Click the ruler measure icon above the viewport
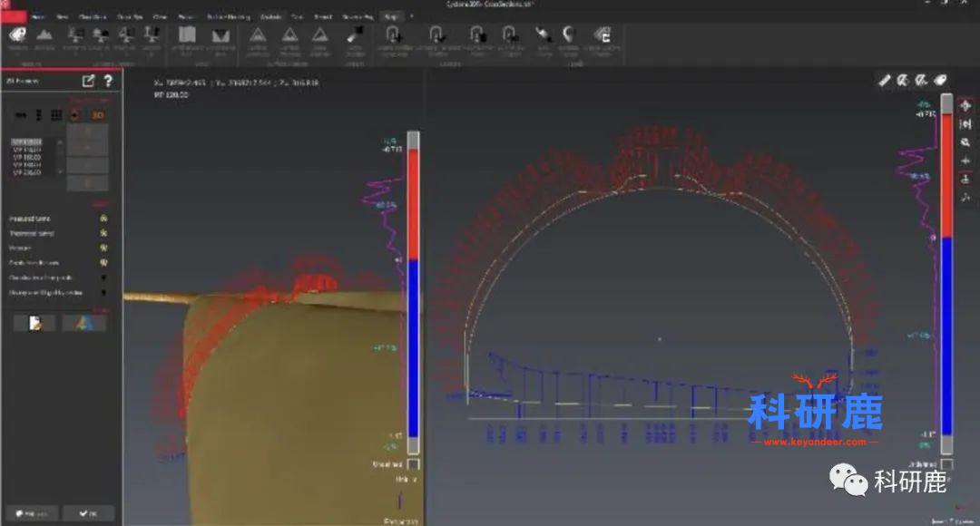Screen dimensions: 980x526 pyautogui.click(x=885, y=80)
